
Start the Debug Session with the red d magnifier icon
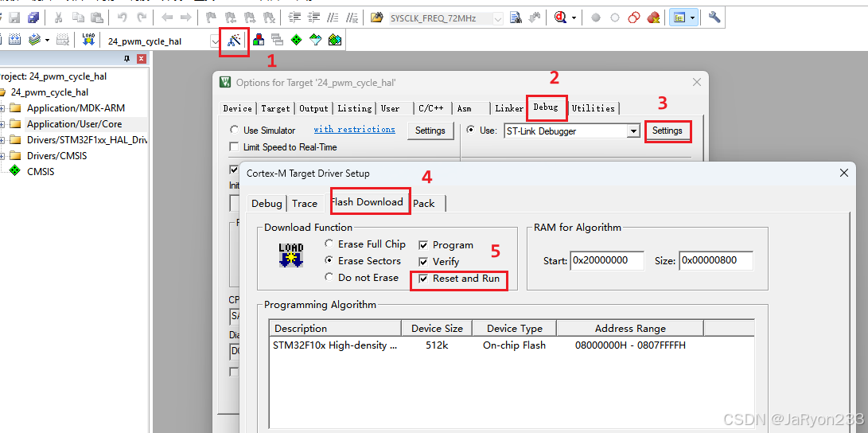click(x=560, y=18)
